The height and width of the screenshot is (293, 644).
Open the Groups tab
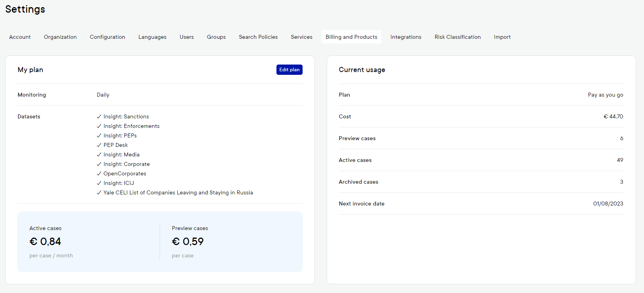216,37
